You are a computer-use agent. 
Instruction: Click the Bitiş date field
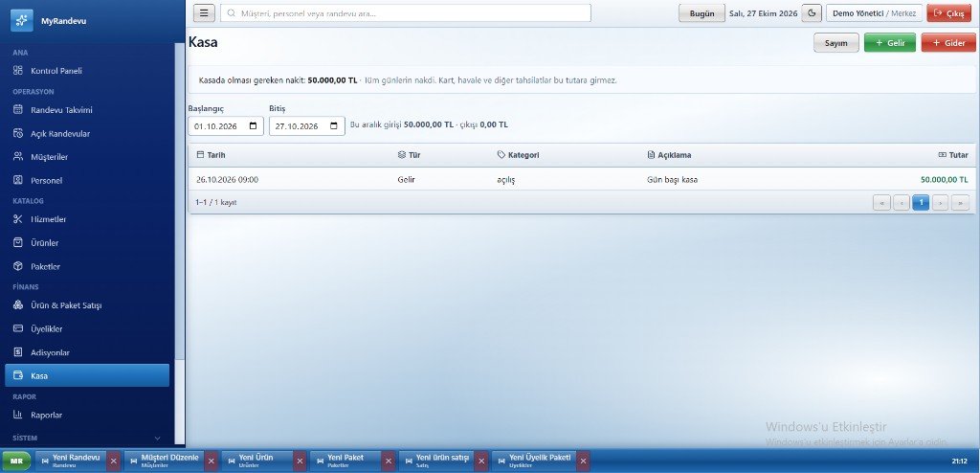tap(307, 125)
